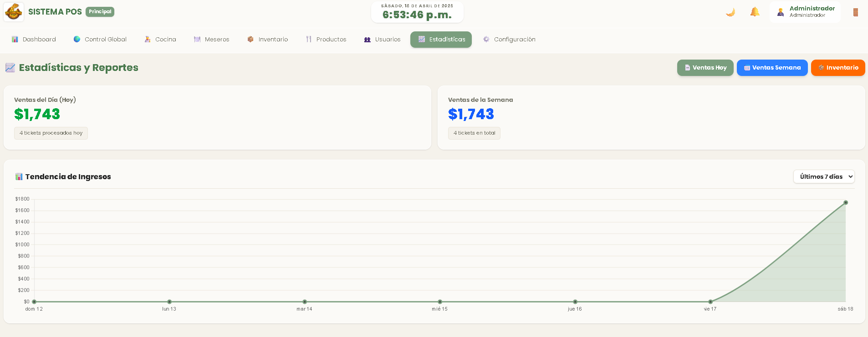Open the Configuración gear tab
Image resolution: width=868 pixels, height=337 pixels.
509,40
